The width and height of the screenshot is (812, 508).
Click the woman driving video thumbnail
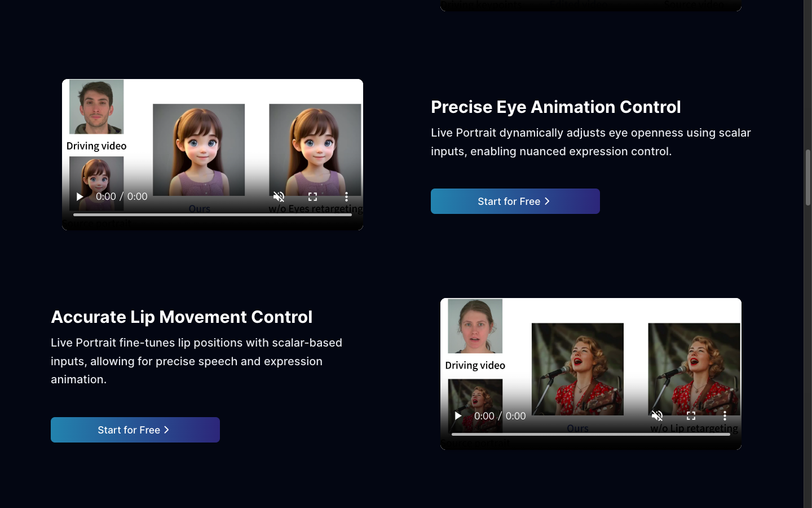(x=475, y=326)
